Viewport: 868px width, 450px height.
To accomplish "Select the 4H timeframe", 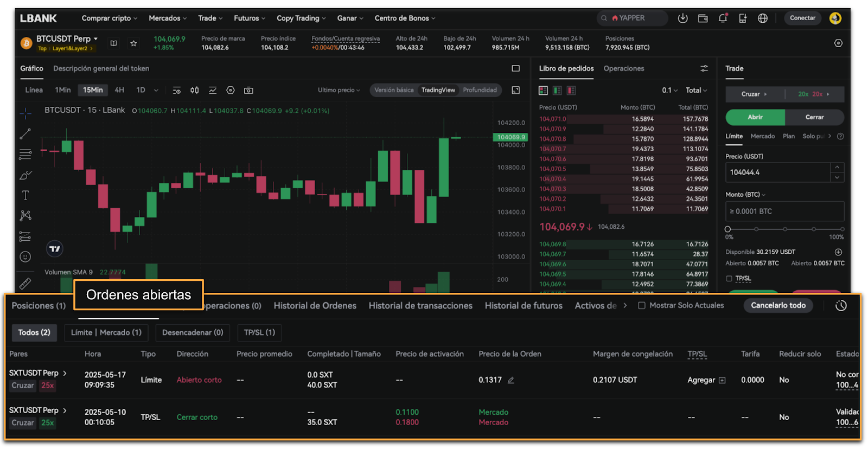I will 119,90.
